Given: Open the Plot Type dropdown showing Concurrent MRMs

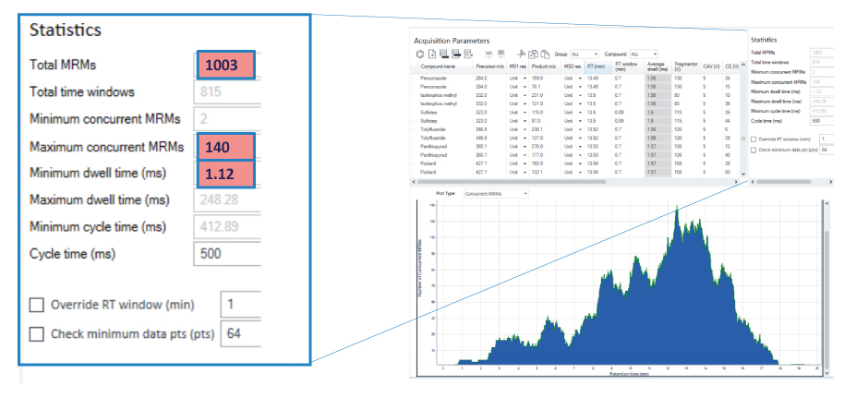Looking at the screenshot, I should pos(496,194).
